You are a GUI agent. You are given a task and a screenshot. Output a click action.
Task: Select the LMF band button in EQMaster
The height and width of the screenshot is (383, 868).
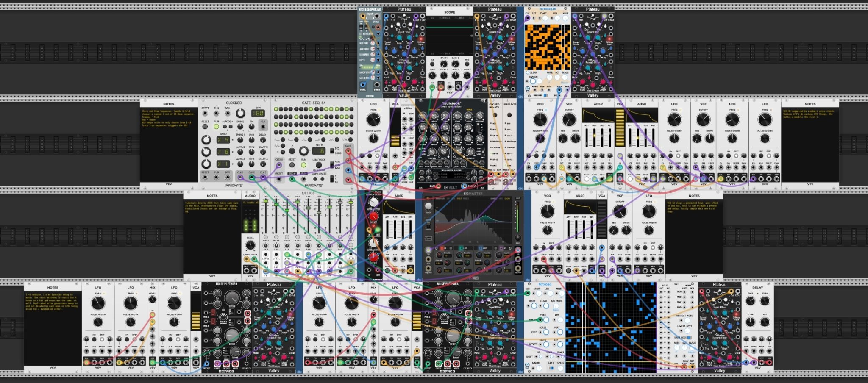tap(461, 248)
